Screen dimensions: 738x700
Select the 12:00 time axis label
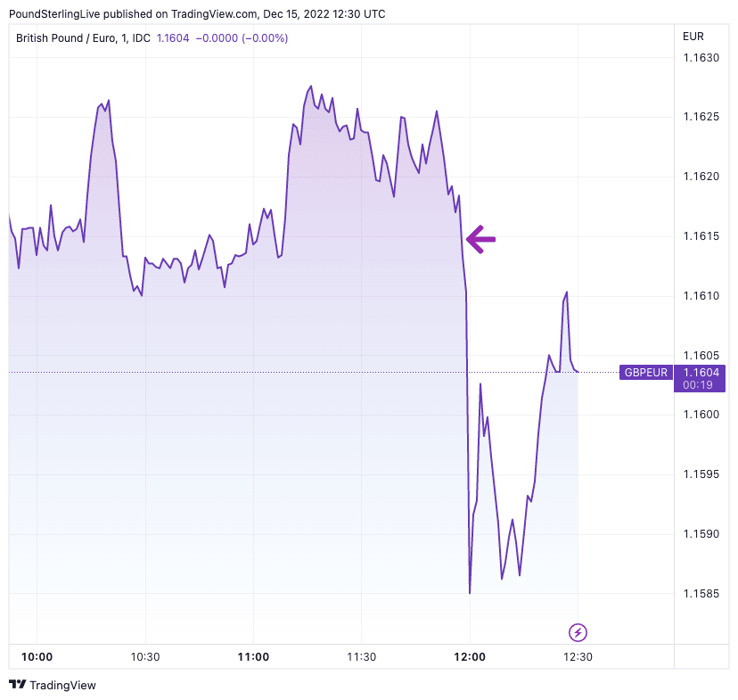click(470, 657)
